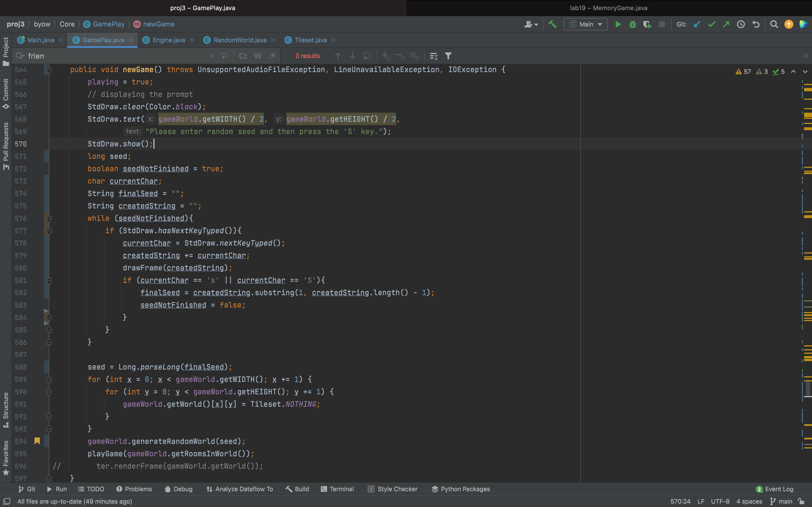Collapse the while loop fold marker
Screen dimensions: 812x507
point(49,219)
